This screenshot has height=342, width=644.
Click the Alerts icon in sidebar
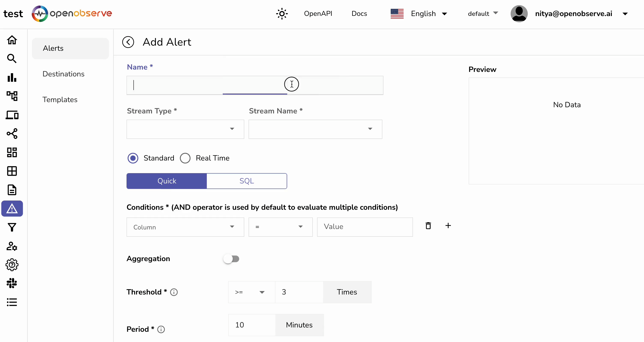(x=12, y=209)
